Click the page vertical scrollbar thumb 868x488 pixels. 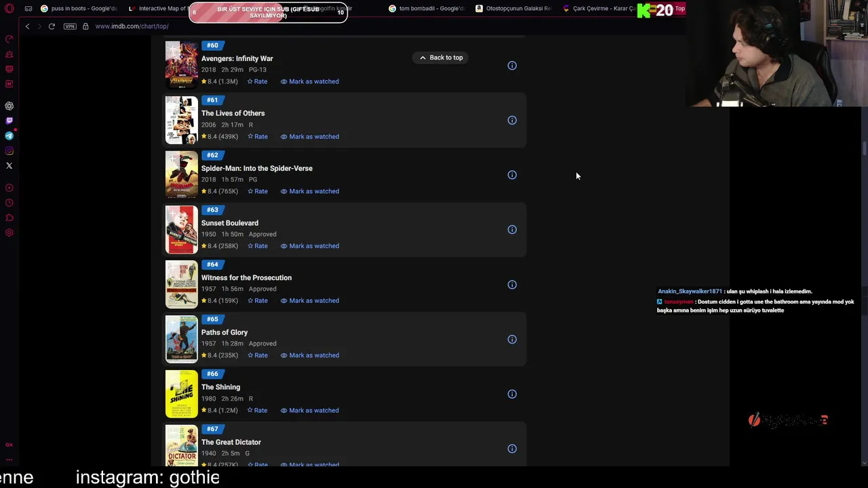click(864, 149)
